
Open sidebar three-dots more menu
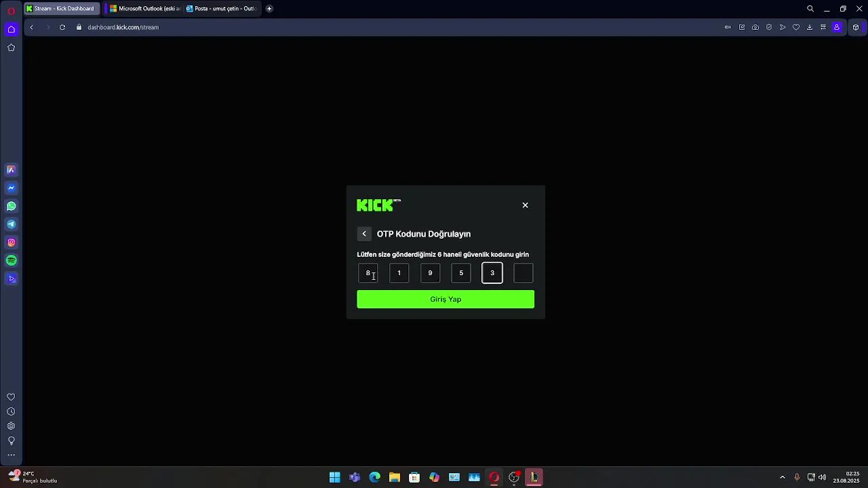tap(11, 455)
